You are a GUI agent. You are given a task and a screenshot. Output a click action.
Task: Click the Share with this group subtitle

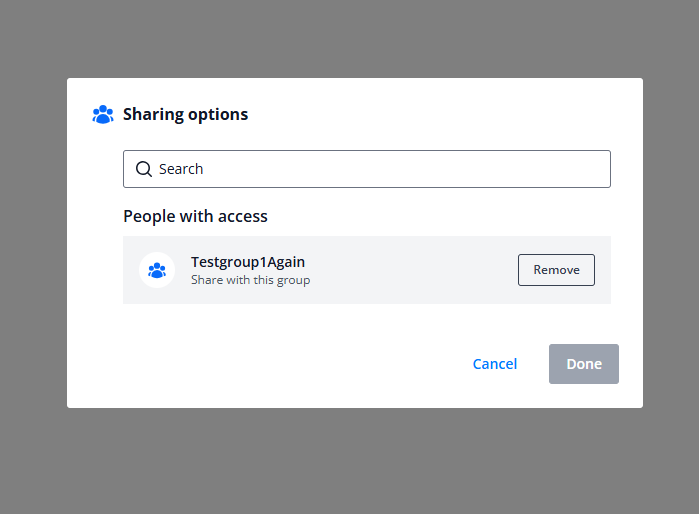pyautogui.click(x=251, y=280)
